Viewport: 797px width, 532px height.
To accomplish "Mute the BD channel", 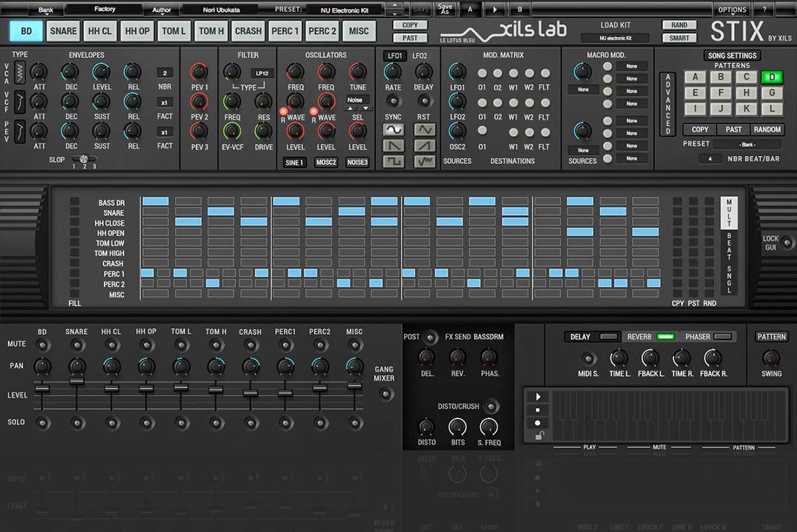I will point(43,345).
